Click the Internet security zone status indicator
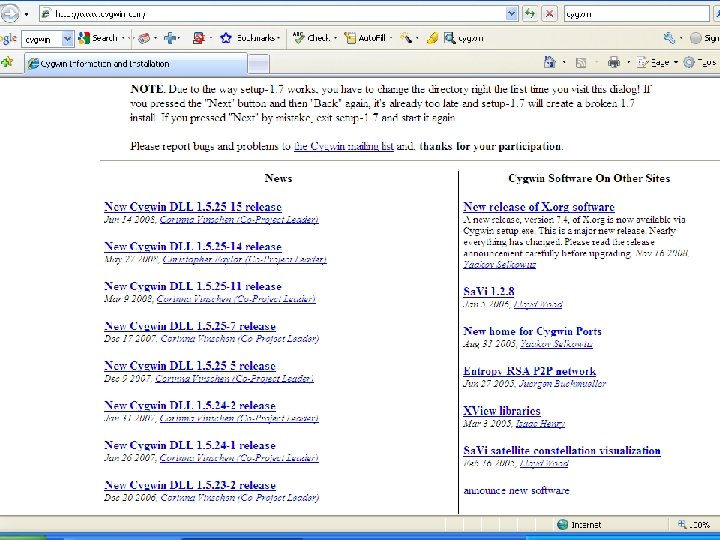Viewport: 720px width, 540px height. point(579,525)
